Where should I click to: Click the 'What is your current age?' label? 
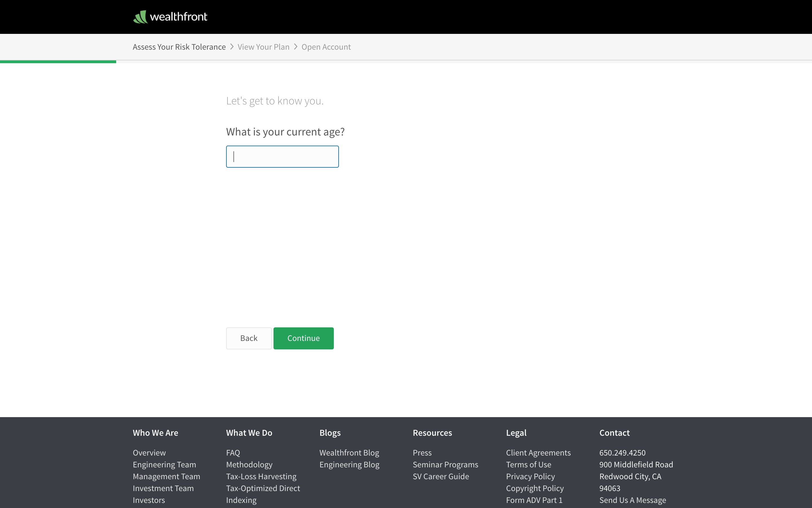285,132
